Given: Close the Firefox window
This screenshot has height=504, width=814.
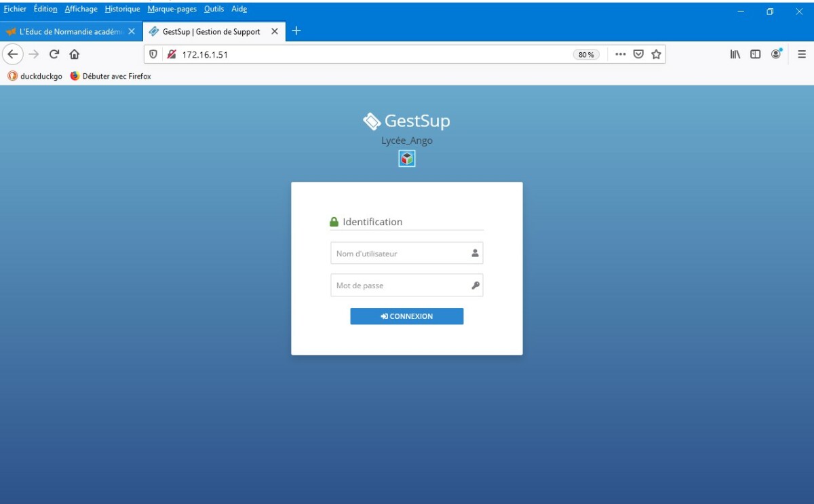Looking at the screenshot, I should pos(799,12).
